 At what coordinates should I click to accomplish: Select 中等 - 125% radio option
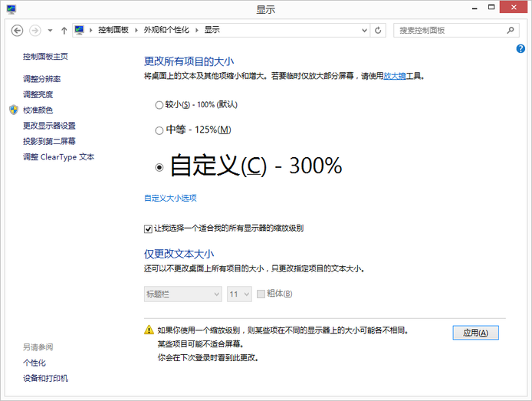[159, 130]
